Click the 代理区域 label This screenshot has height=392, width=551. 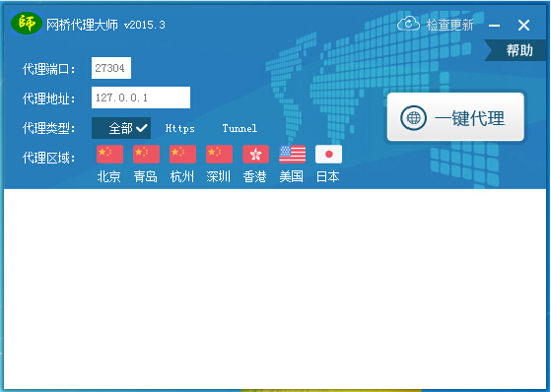(x=48, y=158)
